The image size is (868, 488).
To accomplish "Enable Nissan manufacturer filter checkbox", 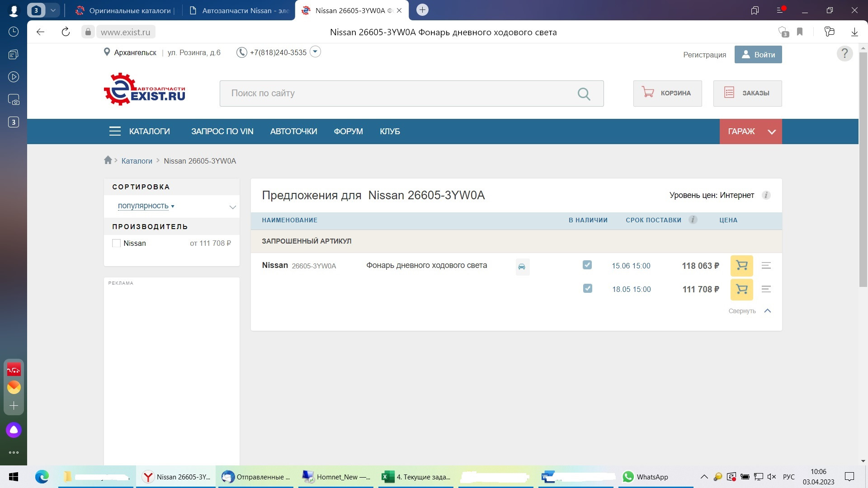I will coord(116,243).
